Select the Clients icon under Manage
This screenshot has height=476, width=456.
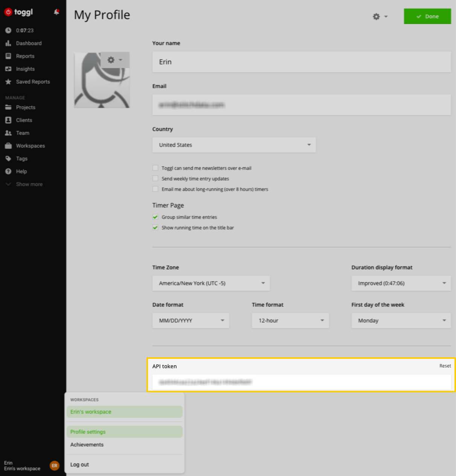coord(8,120)
